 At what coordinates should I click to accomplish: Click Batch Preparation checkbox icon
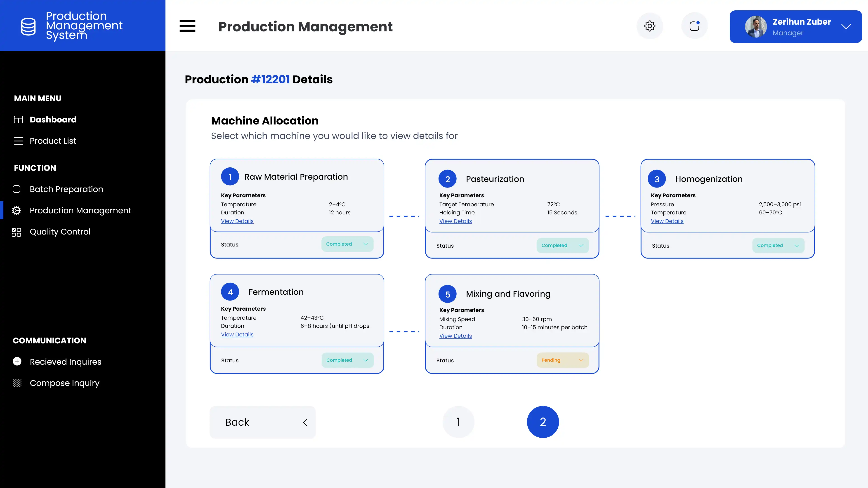click(17, 189)
